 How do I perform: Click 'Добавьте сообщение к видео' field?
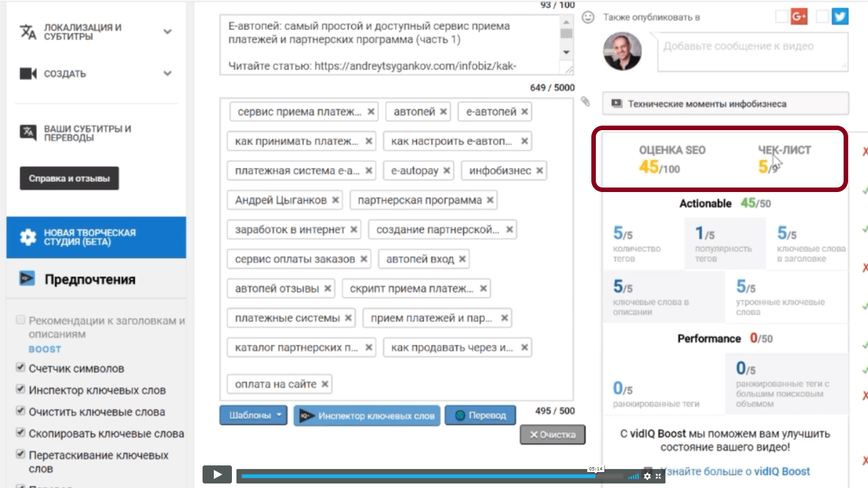coord(753,52)
